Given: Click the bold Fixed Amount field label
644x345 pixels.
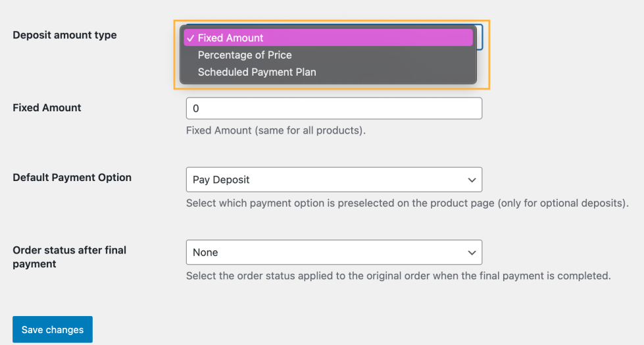Looking at the screenshot, I should [47, 107].
